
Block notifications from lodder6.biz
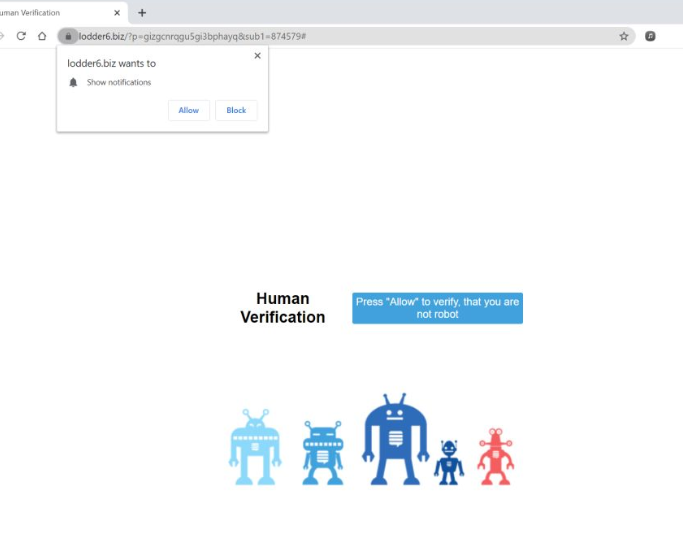coord(236,110)
